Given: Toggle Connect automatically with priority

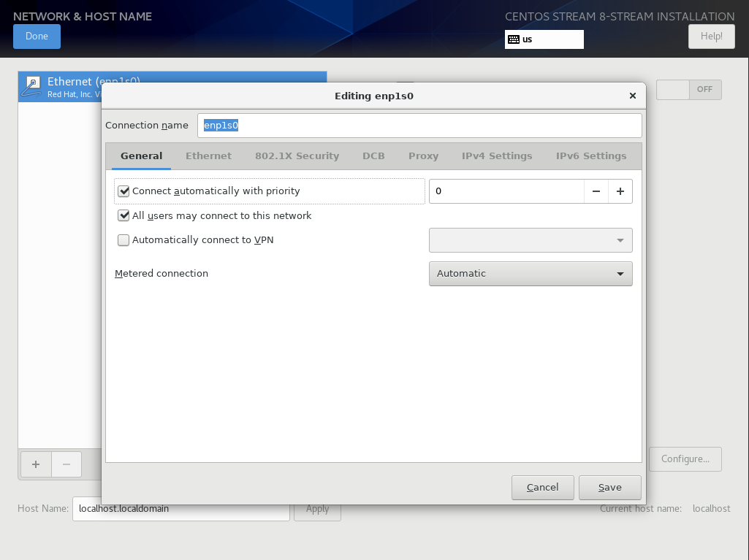Looking at the screenshot, I should (123, 191).
